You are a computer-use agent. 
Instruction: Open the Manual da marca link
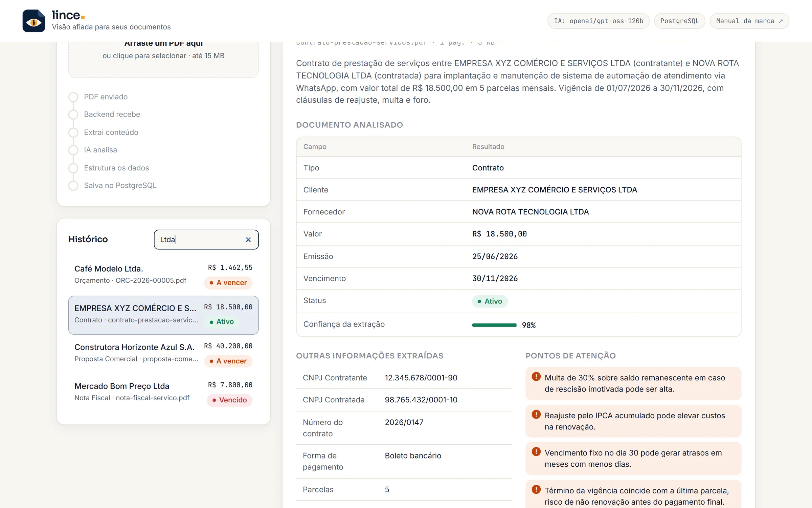pyautogui.click(x=749, y=21)
